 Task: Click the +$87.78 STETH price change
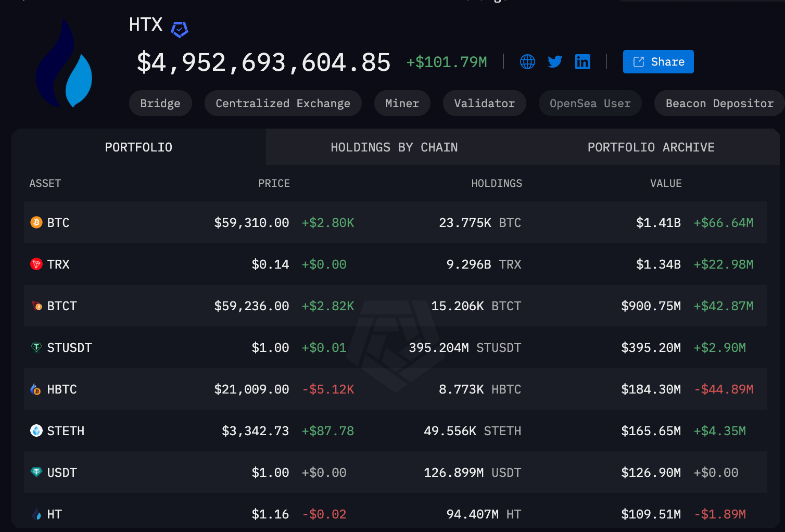pos(328,431)
